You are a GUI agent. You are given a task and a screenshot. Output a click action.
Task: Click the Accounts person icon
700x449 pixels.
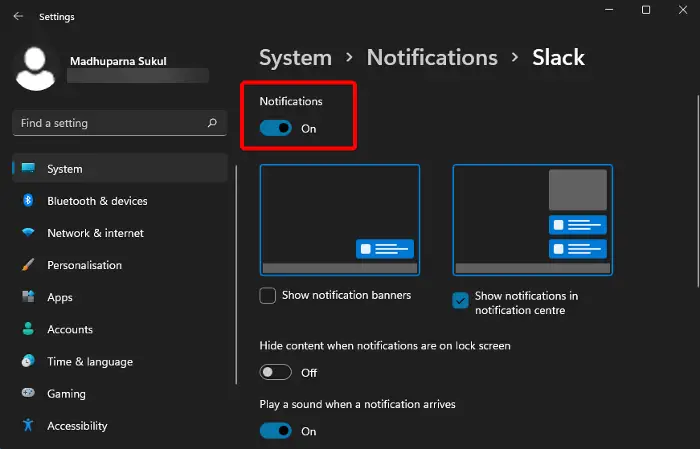coord(28,329)
